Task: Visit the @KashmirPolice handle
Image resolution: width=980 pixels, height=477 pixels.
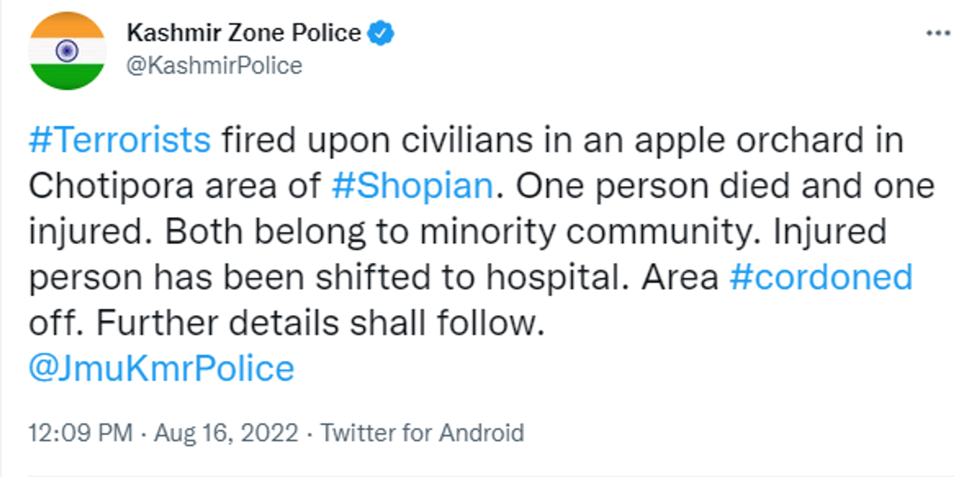Action: click(214, 66)
